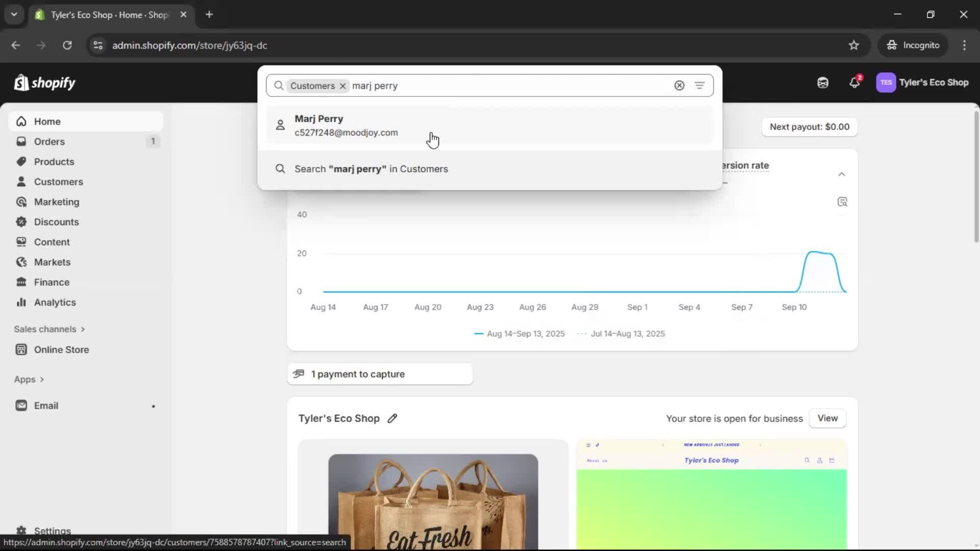Click the Content sidebar icon
The height and width of the screenshot is (551, 980).
21,242
